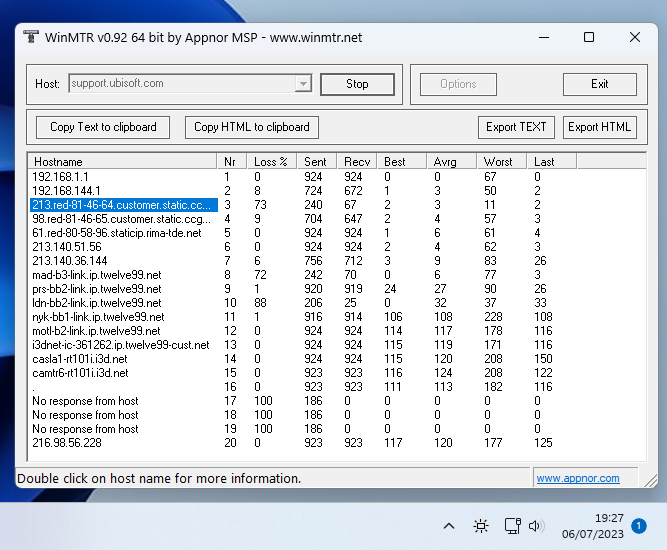Click the Stop button
Screen dimensions: 667x550
pyautogui.click(x=357, y=84)
